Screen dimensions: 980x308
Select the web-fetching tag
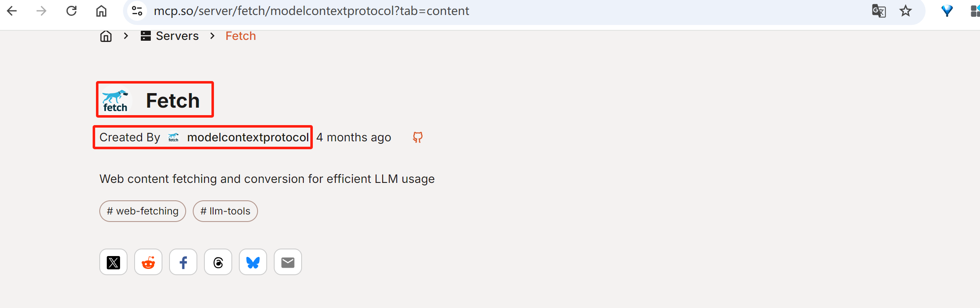pos(142,211)
